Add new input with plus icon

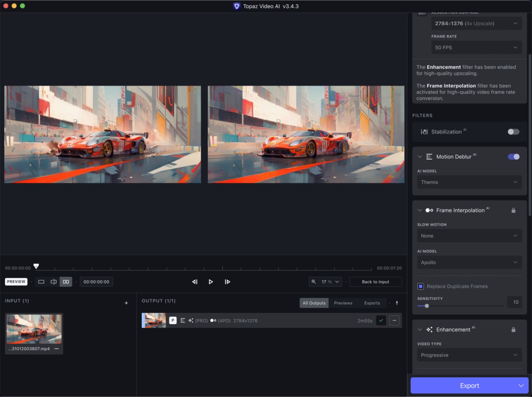126,302
